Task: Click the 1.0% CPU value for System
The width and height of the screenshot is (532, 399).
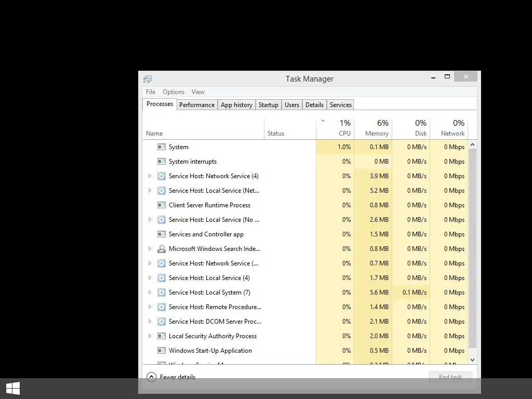Action: pos(344,147)
